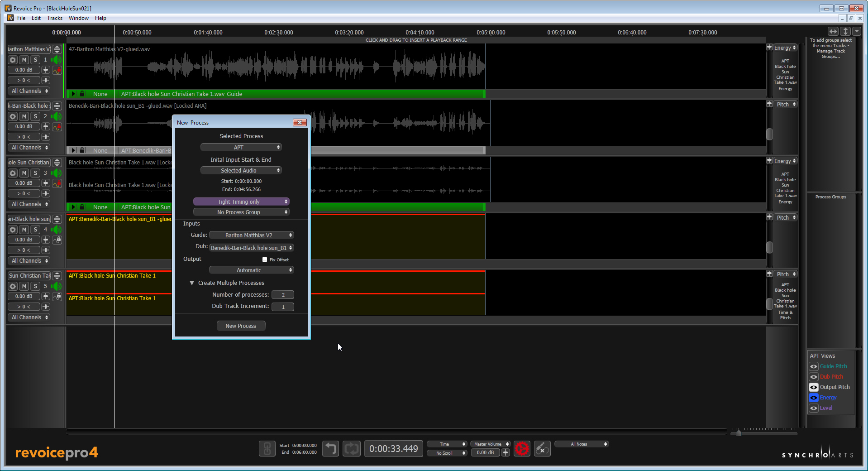Open settings gear for track 5
The image size is (868, 471).
tap(13, 286)
